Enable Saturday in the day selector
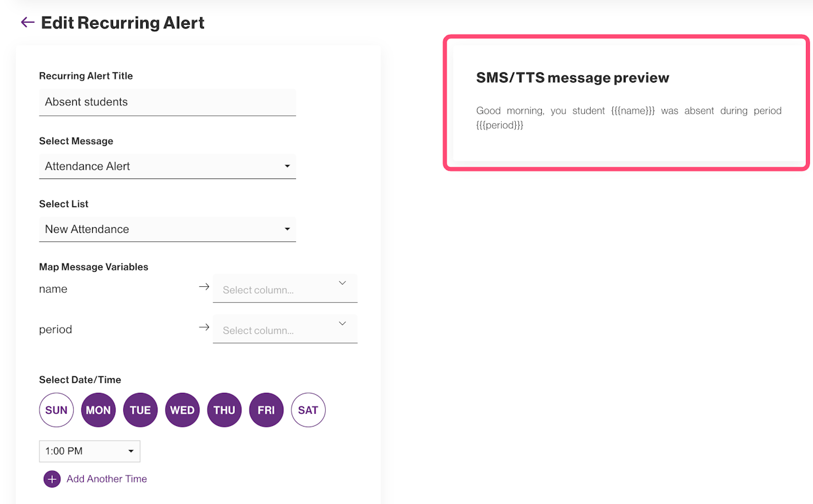Image resolution: width=813 pixels, height=504 pixels. coord(308,410)
